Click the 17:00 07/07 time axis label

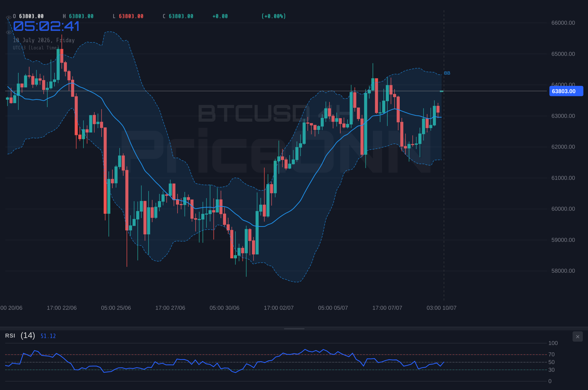(387, 308)
